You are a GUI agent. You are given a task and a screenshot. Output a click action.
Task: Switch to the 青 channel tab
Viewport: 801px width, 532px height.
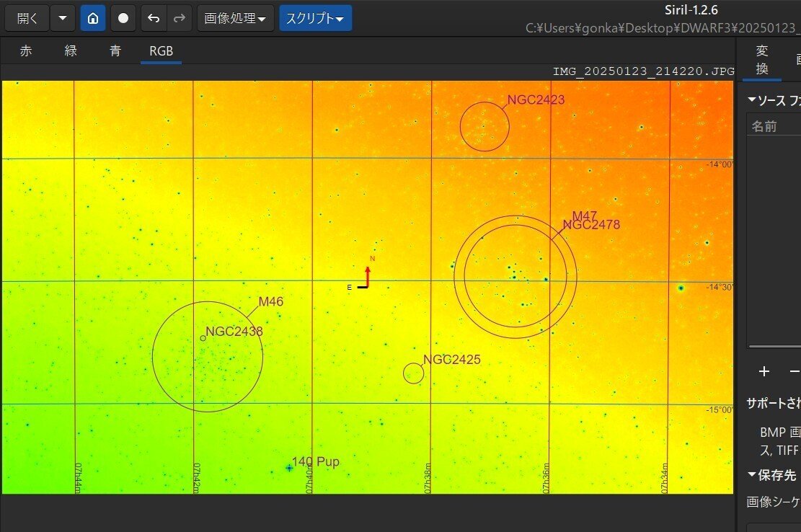coord(115,51)
